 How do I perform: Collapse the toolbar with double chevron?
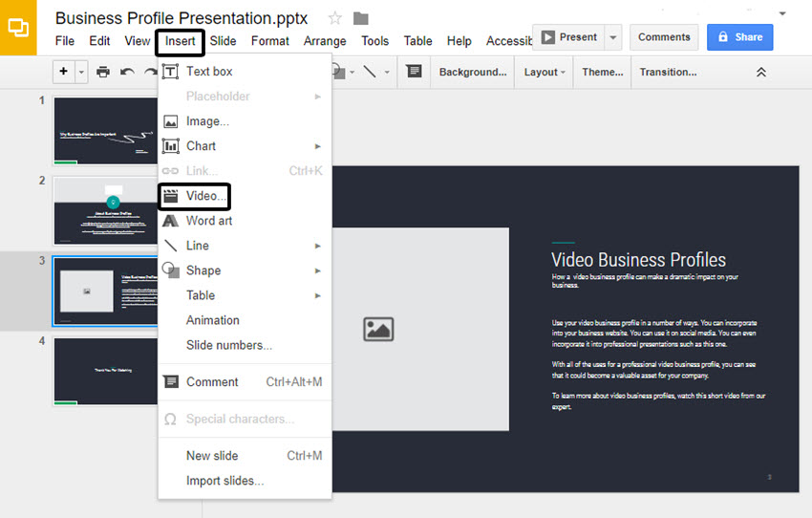[x=760, y=72]
